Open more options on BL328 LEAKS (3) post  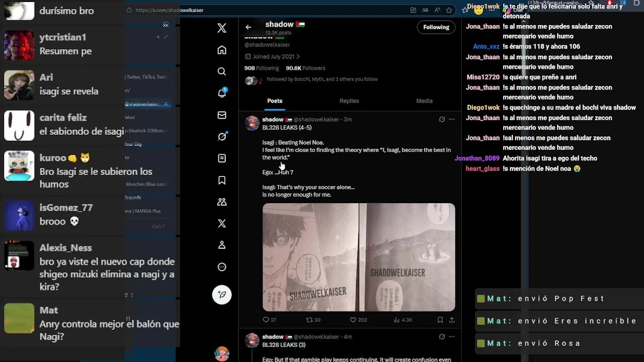[452, 336]
